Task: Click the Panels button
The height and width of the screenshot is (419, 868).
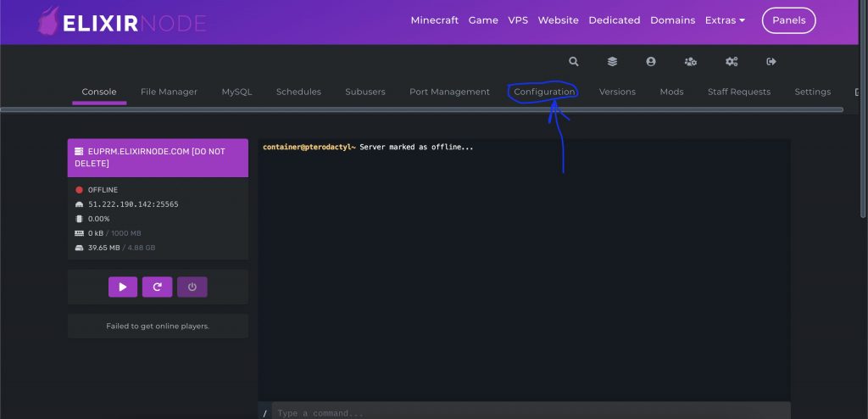Action: click(x=789, y=20)
